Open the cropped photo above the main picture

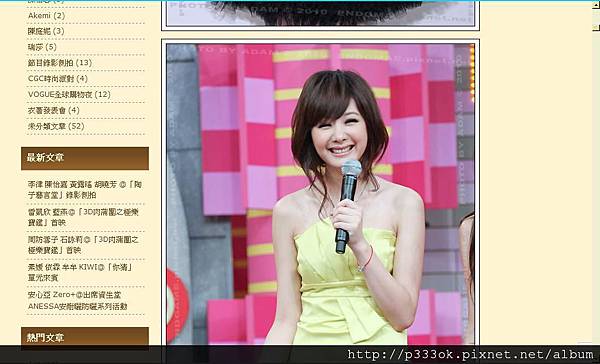[321, 14]
